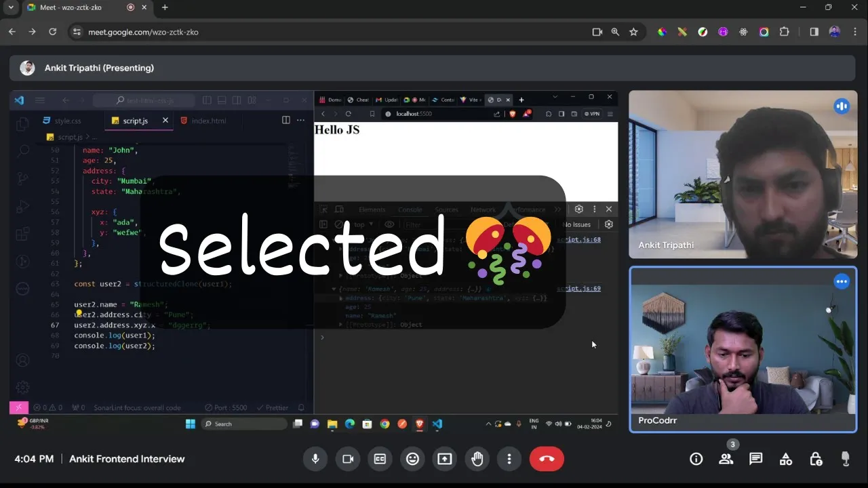
Task: Toggle the Chrome side panel
Action: point(814,32)
